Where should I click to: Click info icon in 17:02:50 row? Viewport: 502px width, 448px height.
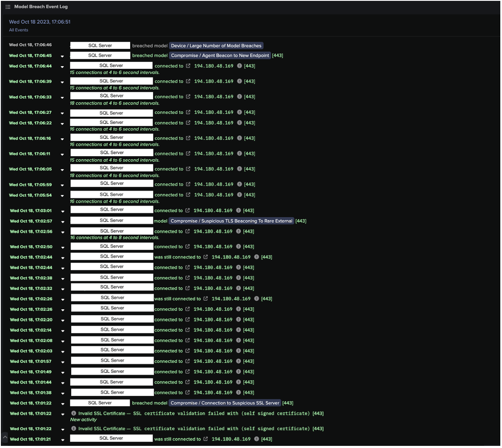239,247
